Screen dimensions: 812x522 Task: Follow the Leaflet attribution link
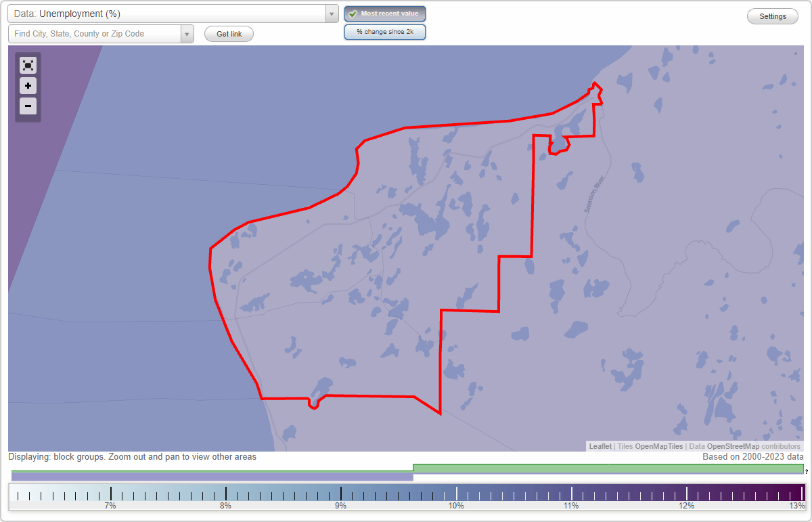[x=600, y=446]
